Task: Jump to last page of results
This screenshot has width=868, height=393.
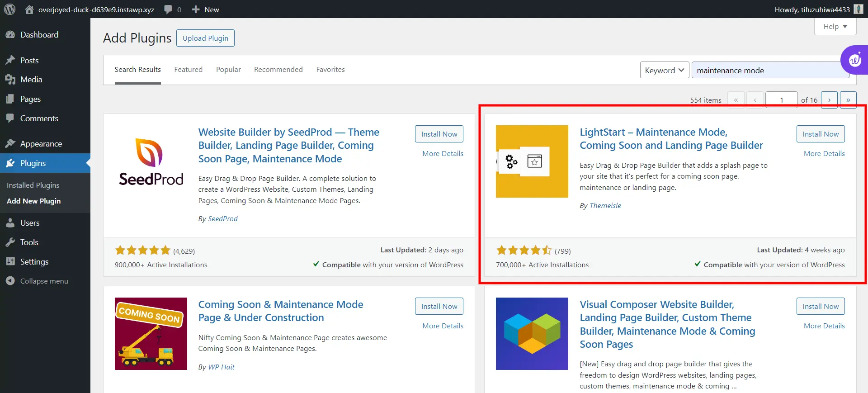Action: click(848, 100)
